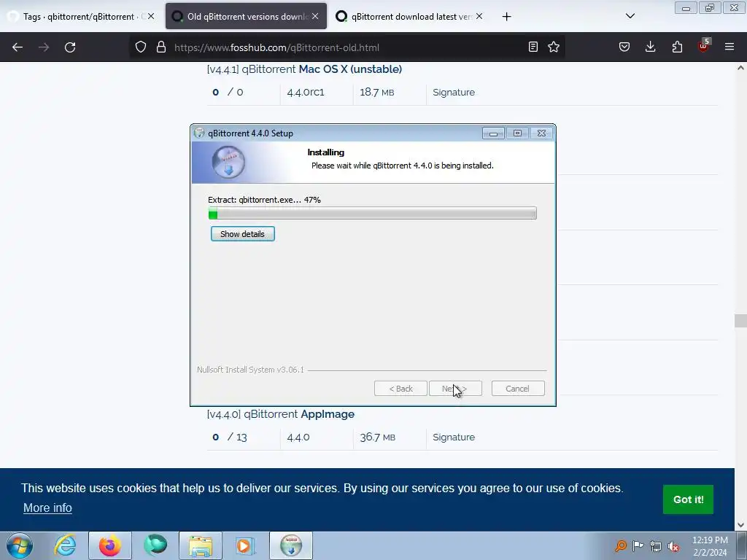Toggle reader view icon in address bar
The width and height of the screenshot is (747, 560).
(x=533, y=47)
